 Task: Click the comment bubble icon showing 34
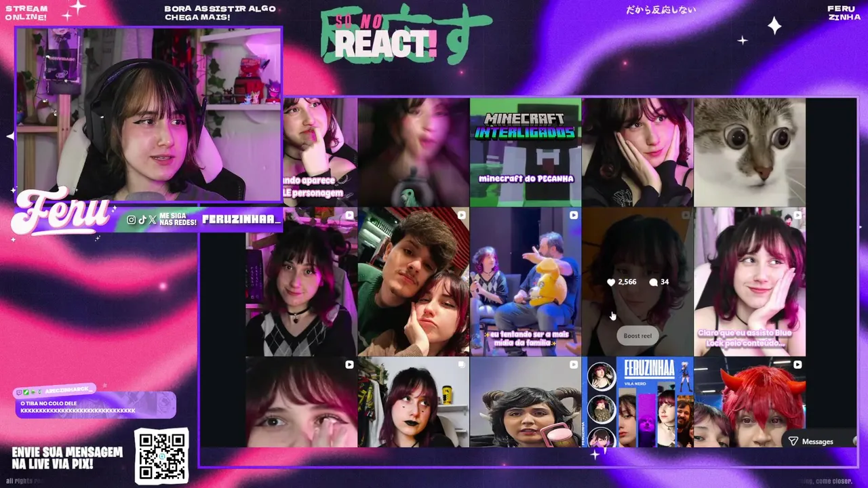point(653,282)
